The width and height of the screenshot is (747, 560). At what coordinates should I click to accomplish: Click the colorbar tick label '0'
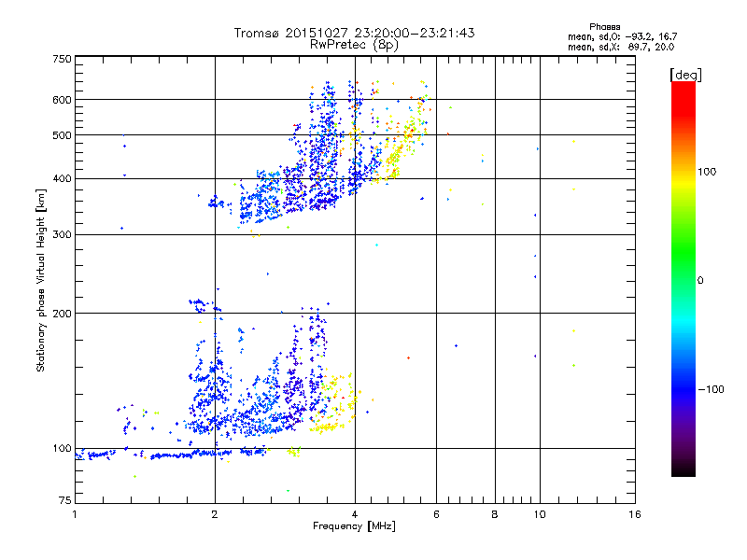[700, 281]
